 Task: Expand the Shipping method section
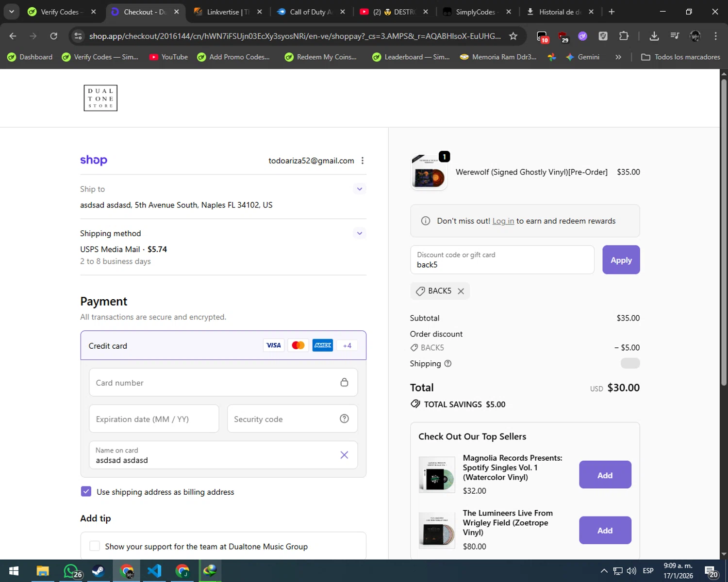click(360, 233)
